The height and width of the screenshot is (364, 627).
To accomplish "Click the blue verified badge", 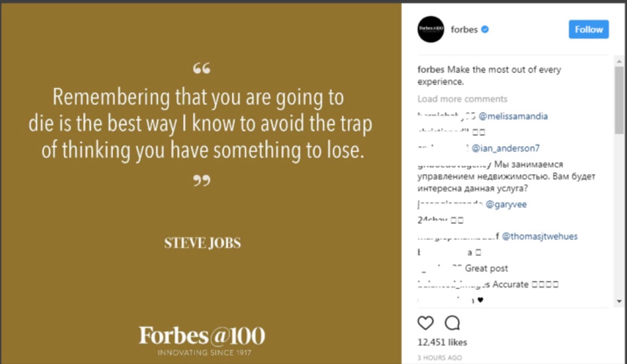I will point(485,30).
